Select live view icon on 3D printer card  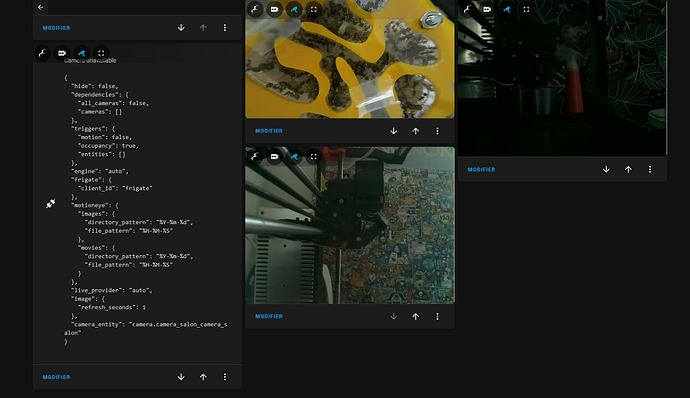click(294, 156)
